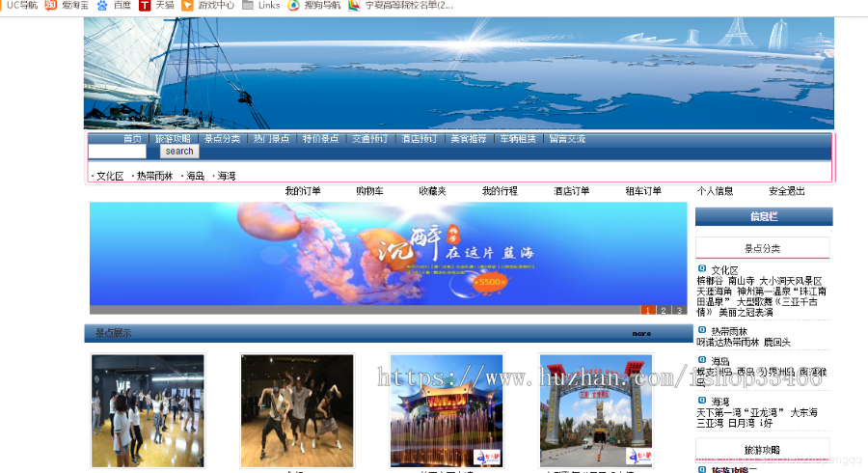
Task: Switch banner to slide 1
Action: click(648, 310)
